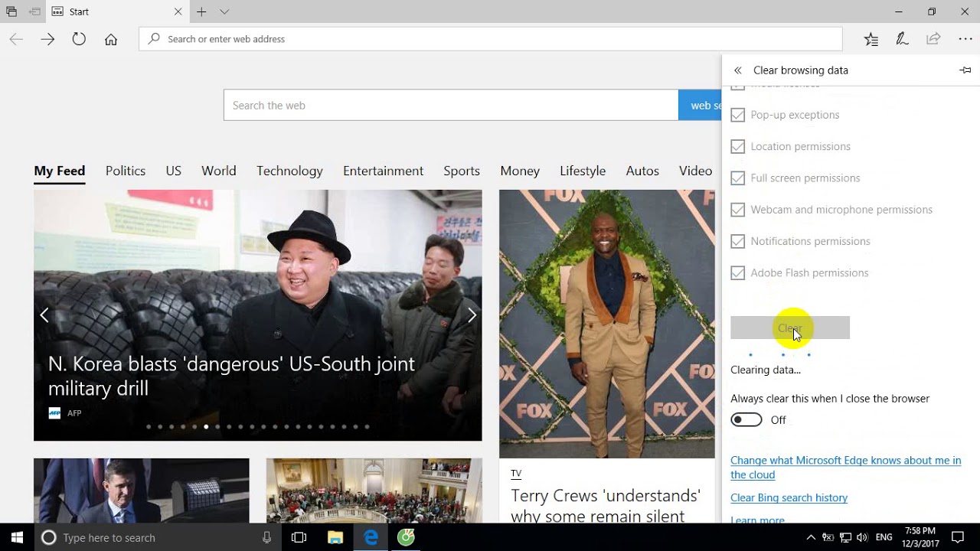
Task: Show next news slide arrow
Action: (x=472, y=315)
